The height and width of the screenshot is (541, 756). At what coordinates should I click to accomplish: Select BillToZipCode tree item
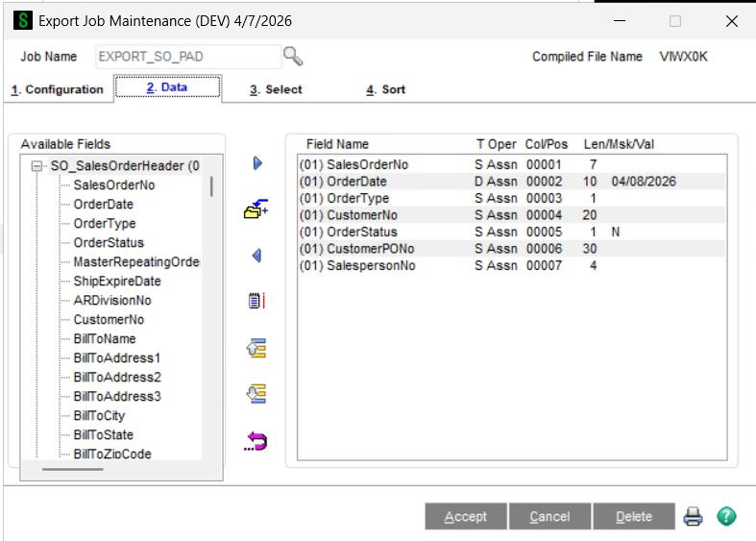[x=112, y=454]
